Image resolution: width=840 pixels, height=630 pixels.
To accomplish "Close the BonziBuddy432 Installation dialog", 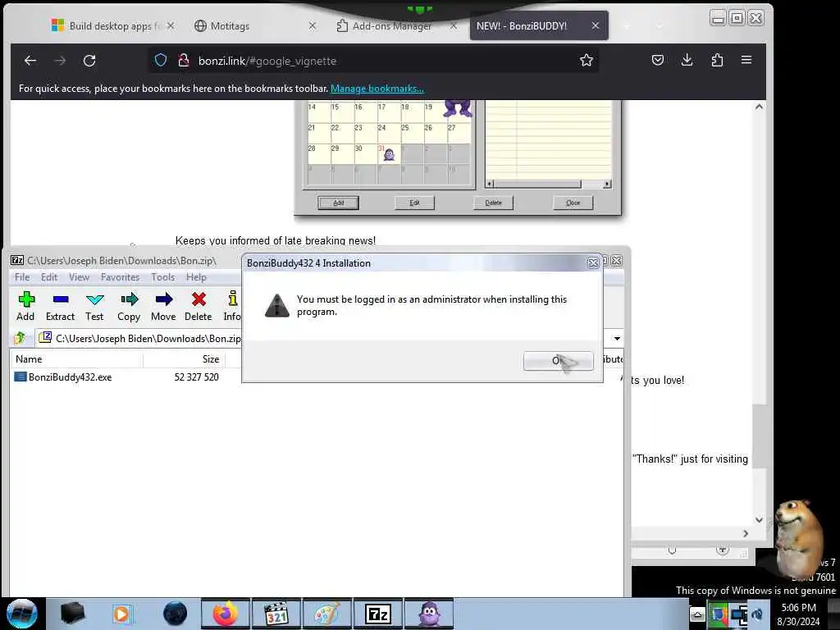I will [x=593, y=262].
